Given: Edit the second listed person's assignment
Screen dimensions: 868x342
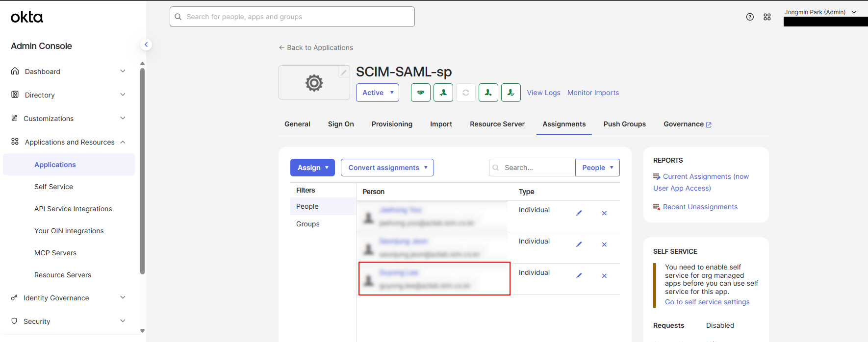Looking at the screenshot, I should pos(579,244).
